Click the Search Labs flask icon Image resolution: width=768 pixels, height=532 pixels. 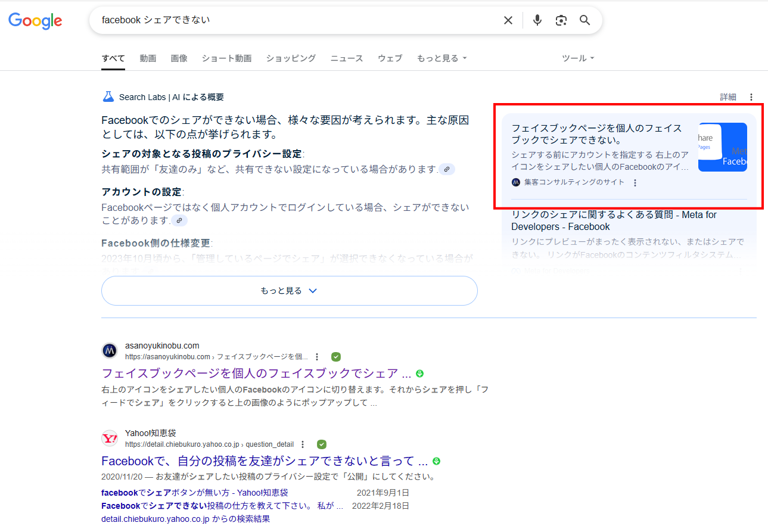[x=108, y=97]
